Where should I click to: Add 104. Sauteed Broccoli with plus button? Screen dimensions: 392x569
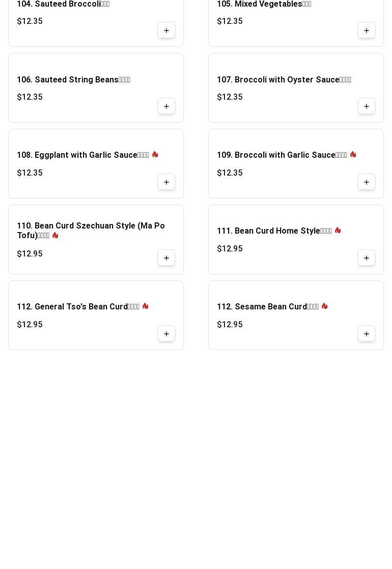pyautogui.click(x=166, y=31)
